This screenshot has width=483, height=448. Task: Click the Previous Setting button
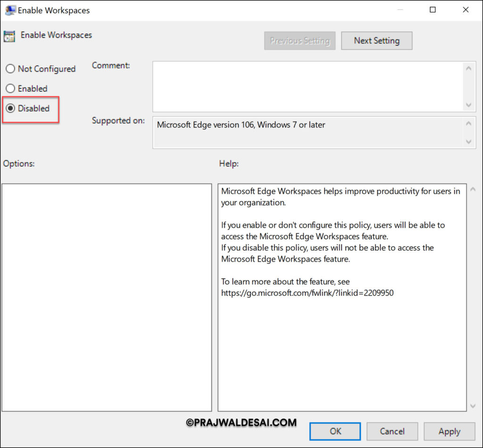point(300,41)
